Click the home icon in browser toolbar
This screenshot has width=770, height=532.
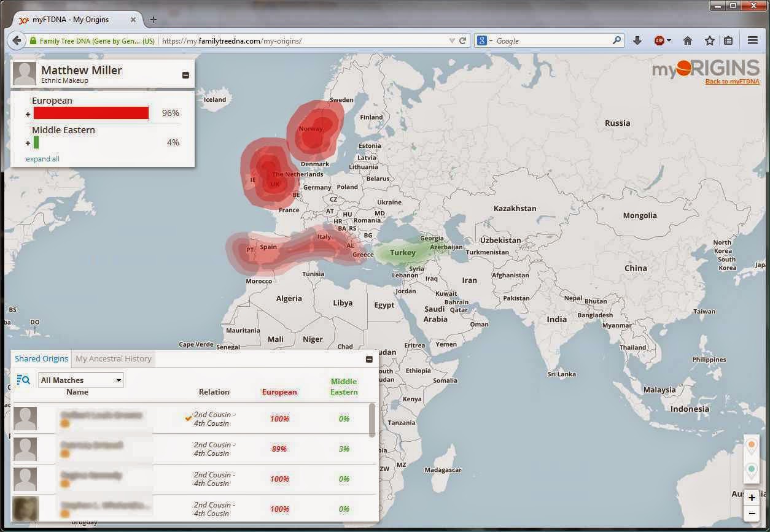pyautogui.click(x=688, y=40)
